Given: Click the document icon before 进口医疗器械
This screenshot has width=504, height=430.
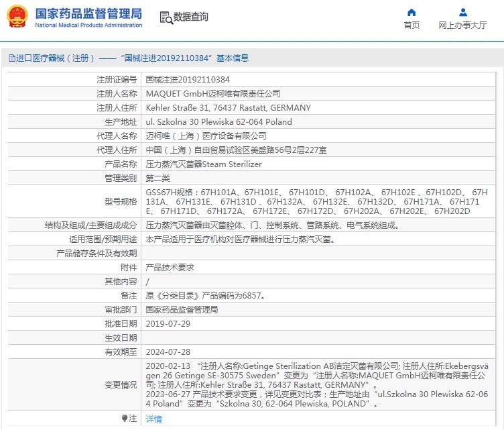Looking at the screenshot, I should click(12, 58).
